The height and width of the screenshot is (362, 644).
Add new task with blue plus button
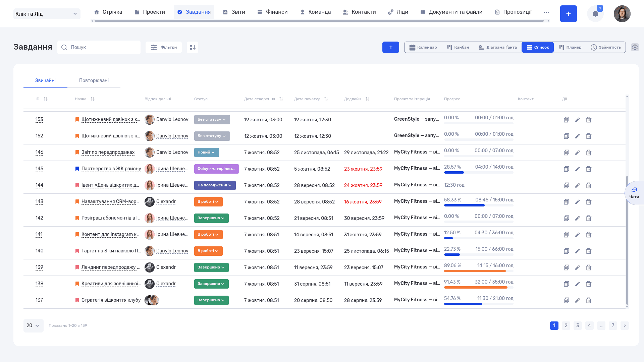pyautogui.click(x=391, y=47)
